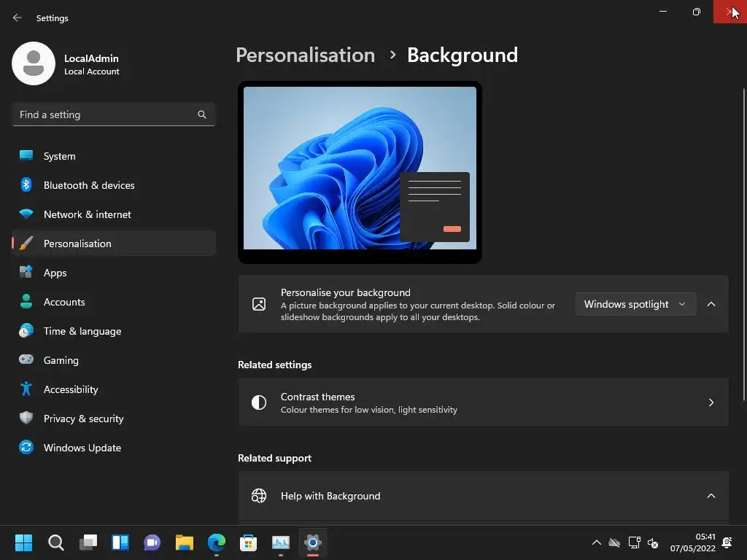Click the chevron arrow on Contrast themes
The width and height of the screenshot is (747, 560).
click(x=711, y=402)
